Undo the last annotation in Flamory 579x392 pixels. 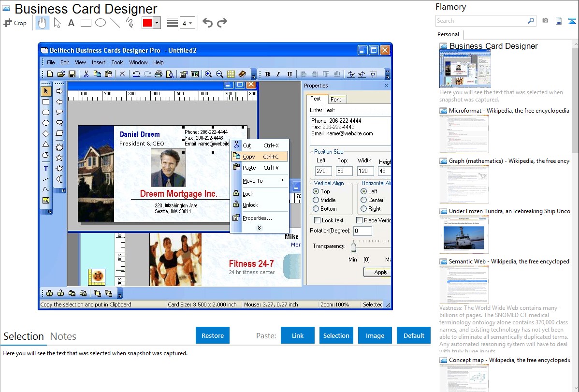click(x=207, y=23)
